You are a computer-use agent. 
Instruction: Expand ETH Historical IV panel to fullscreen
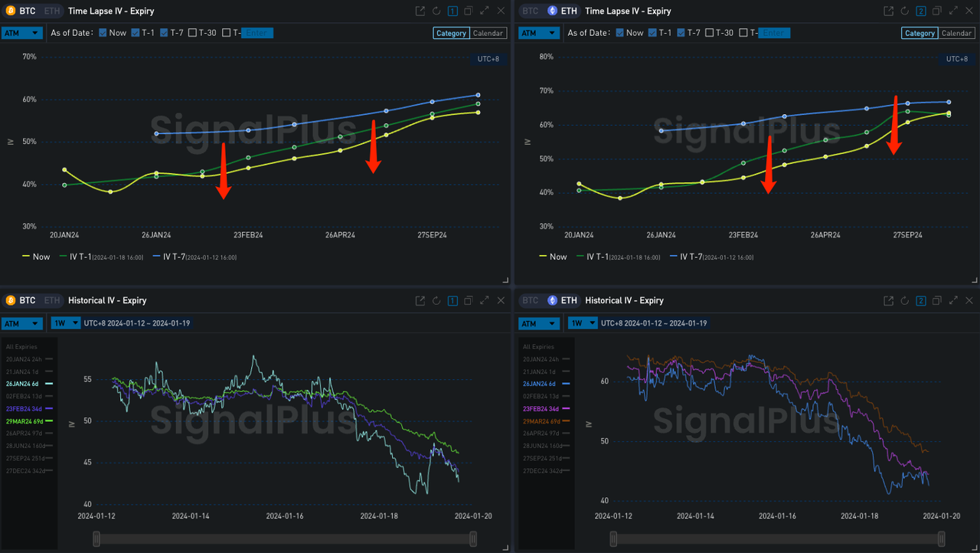pos(954,301)
